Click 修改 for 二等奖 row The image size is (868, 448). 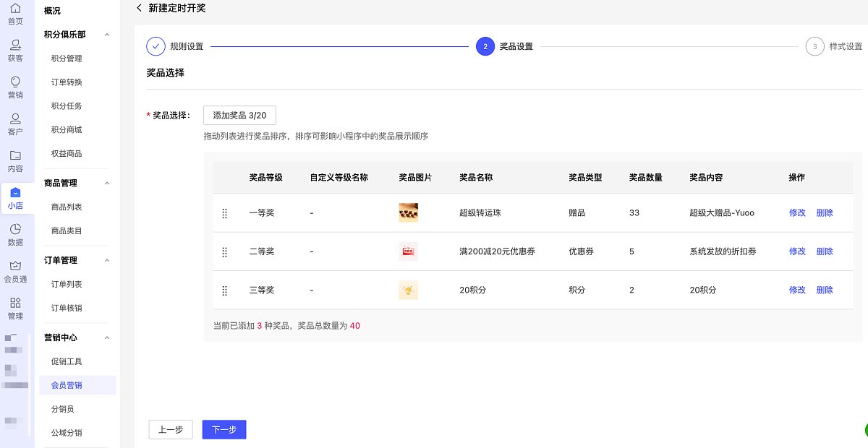(797, 251)
